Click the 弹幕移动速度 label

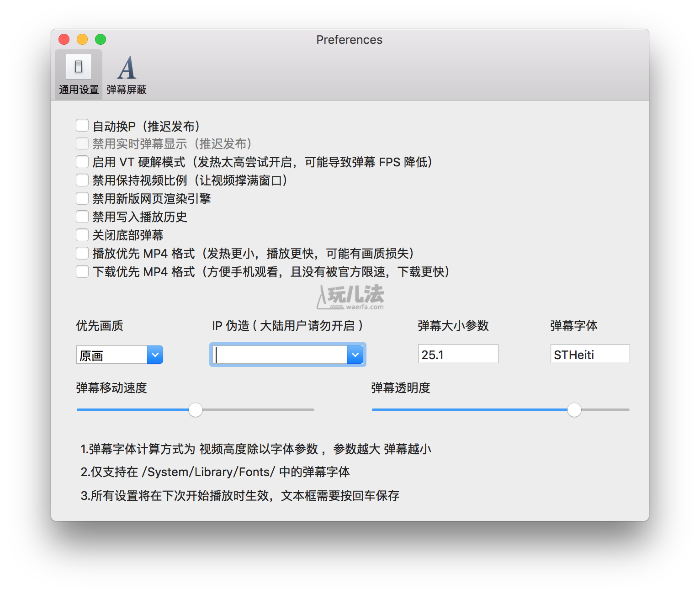point(111,388)
